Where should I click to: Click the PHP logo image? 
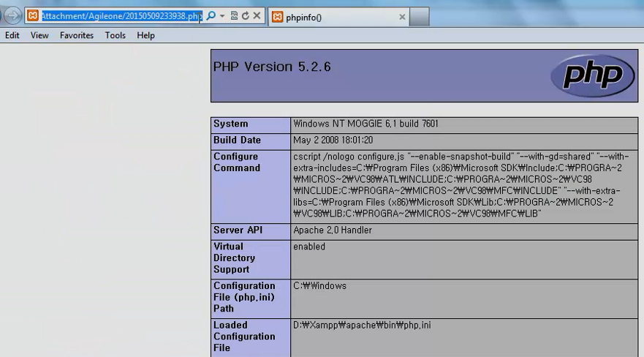point(592,75)
